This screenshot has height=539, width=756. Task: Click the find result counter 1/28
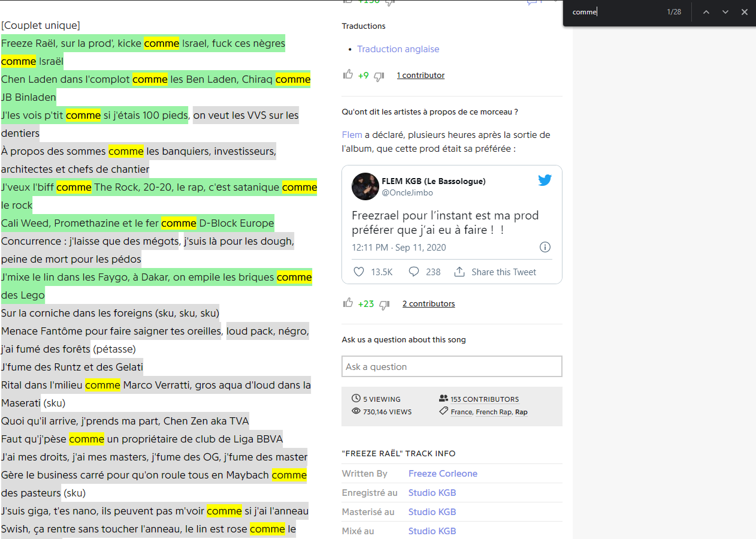[674, 12]
